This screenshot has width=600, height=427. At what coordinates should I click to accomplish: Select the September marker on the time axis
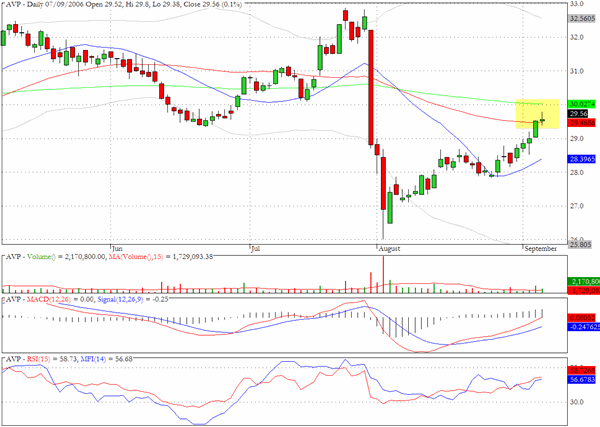540,248
